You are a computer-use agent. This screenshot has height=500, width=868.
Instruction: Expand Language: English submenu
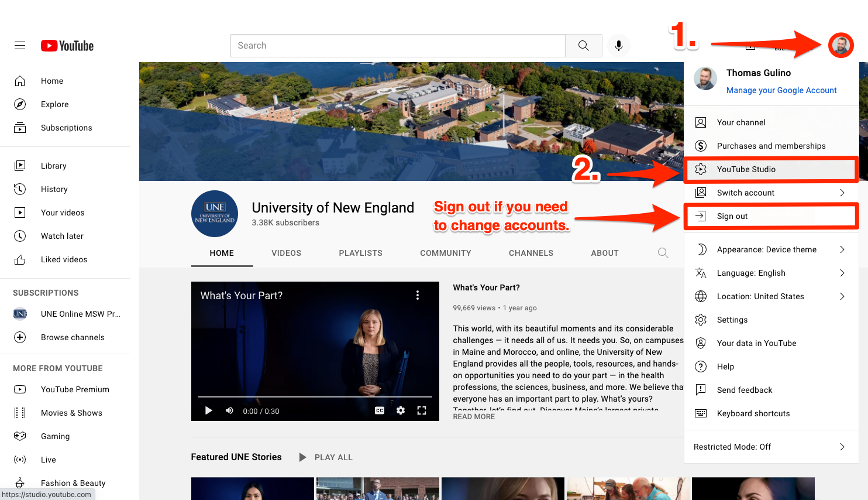771,273
